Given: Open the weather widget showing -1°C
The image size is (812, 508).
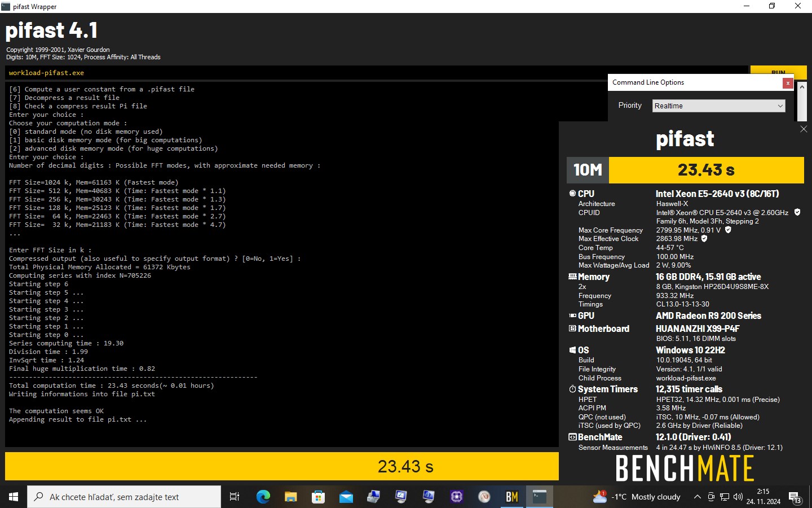Looking at the screenshot, I should coord(637,497).
